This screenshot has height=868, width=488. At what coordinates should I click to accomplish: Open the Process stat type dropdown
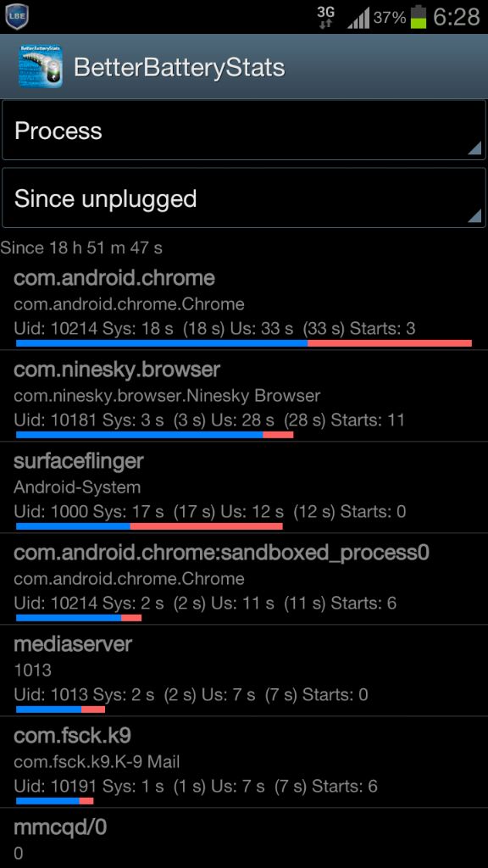tap(243, 131)
